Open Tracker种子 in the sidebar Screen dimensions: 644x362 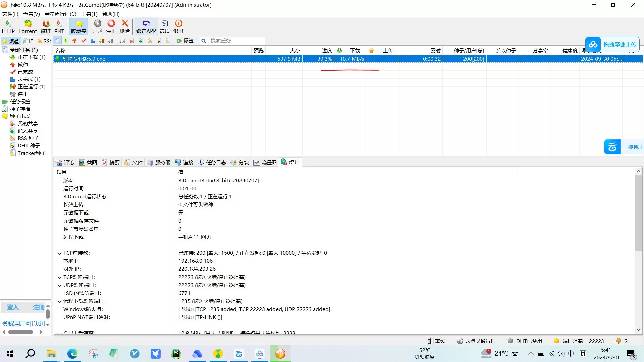[32, 153]
